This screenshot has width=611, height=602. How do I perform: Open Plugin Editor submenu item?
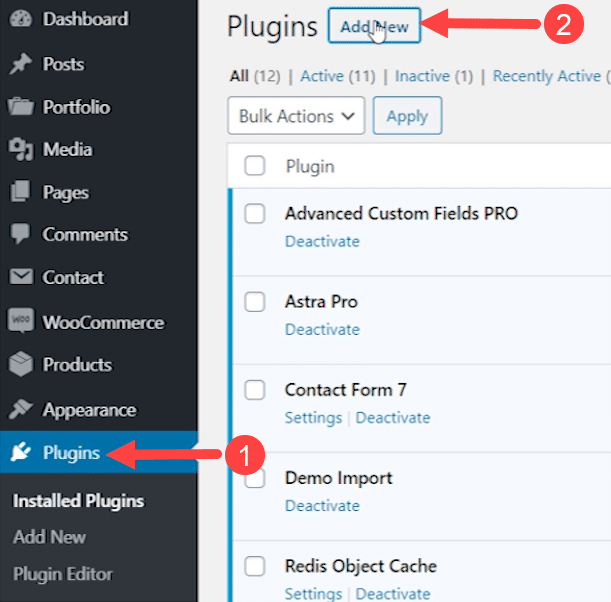tap(63, 574)
